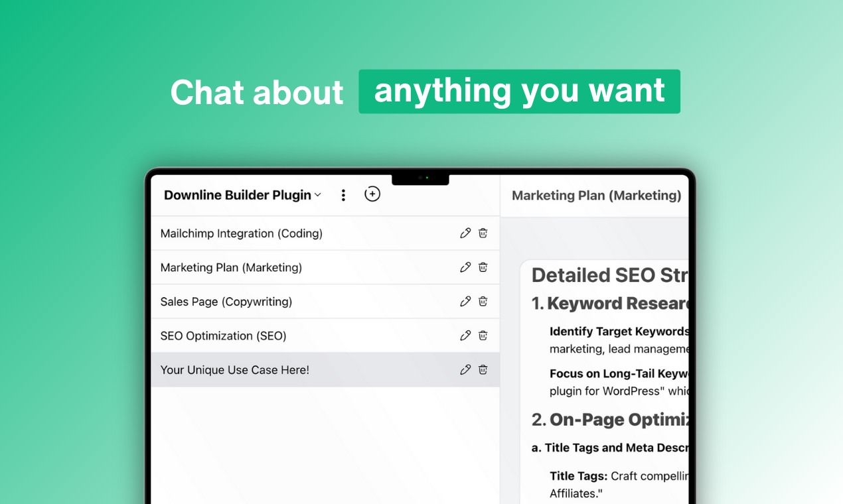Click the Detailed SEO Strategy heading
The height and width of the screenshot is (504, 843).
[x=609, y=275]
